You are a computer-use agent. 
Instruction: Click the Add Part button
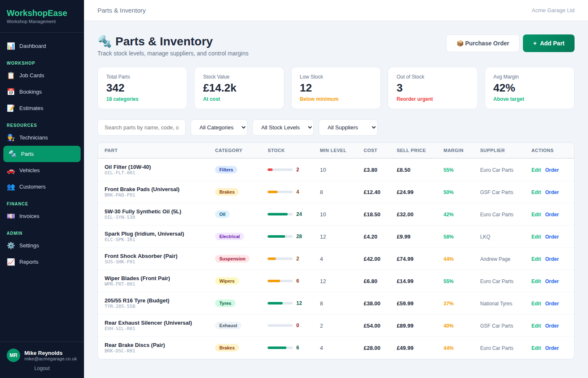[x=549, y=43]
